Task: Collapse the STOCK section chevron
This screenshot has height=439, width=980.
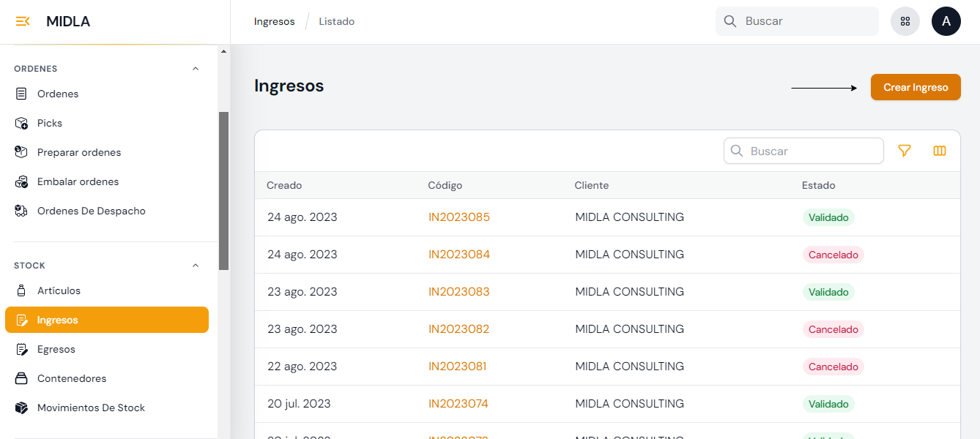Action: 196,266
